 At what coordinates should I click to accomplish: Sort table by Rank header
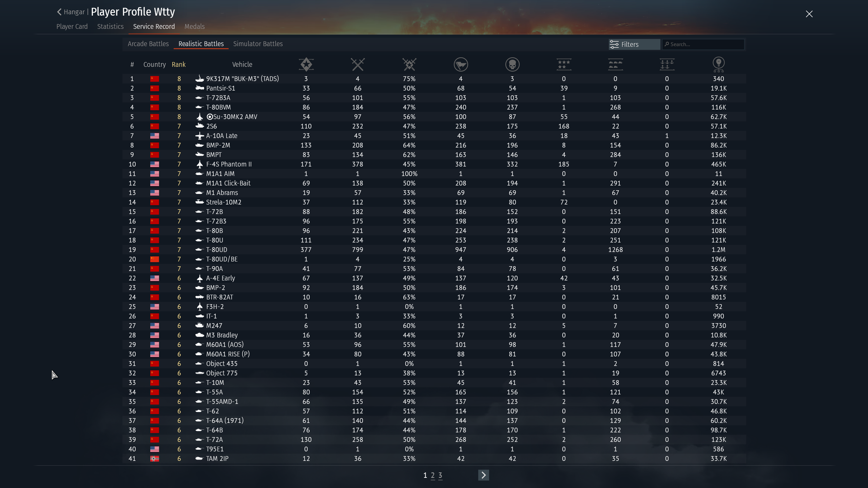(x=178, y=64)
